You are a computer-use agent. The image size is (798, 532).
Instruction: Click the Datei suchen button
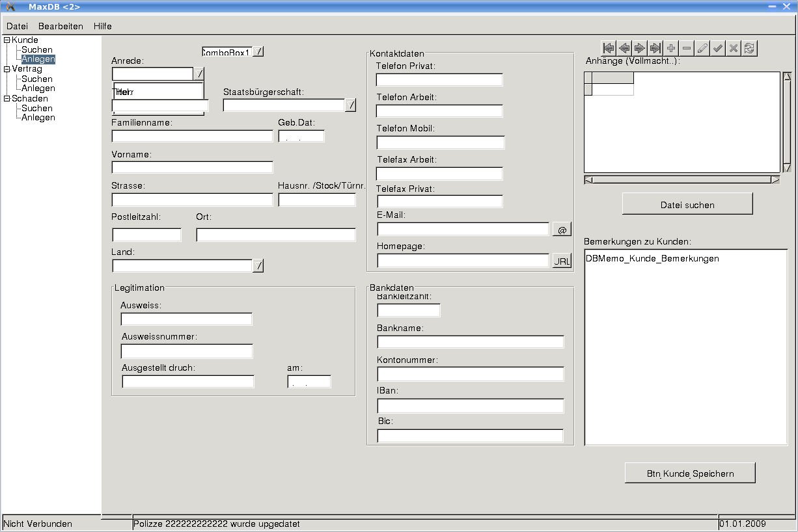[x=687, y=204]
